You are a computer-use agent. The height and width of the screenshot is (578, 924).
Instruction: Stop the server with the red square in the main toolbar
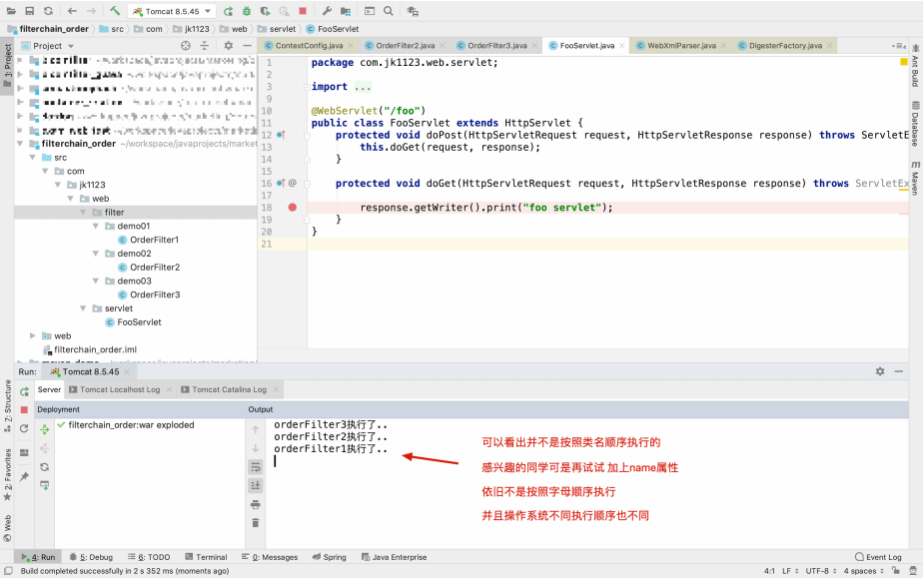click(x=303, y=11)
